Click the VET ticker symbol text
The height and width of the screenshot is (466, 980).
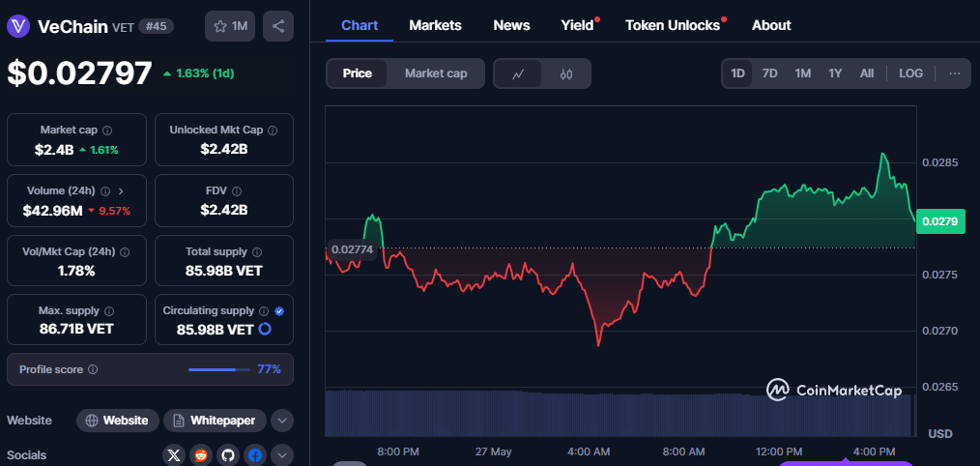(123, 27)
